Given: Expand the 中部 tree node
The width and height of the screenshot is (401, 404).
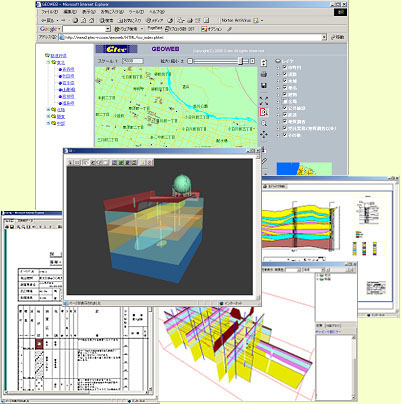Looking at the screenshot, I should [x=48, y=123].
